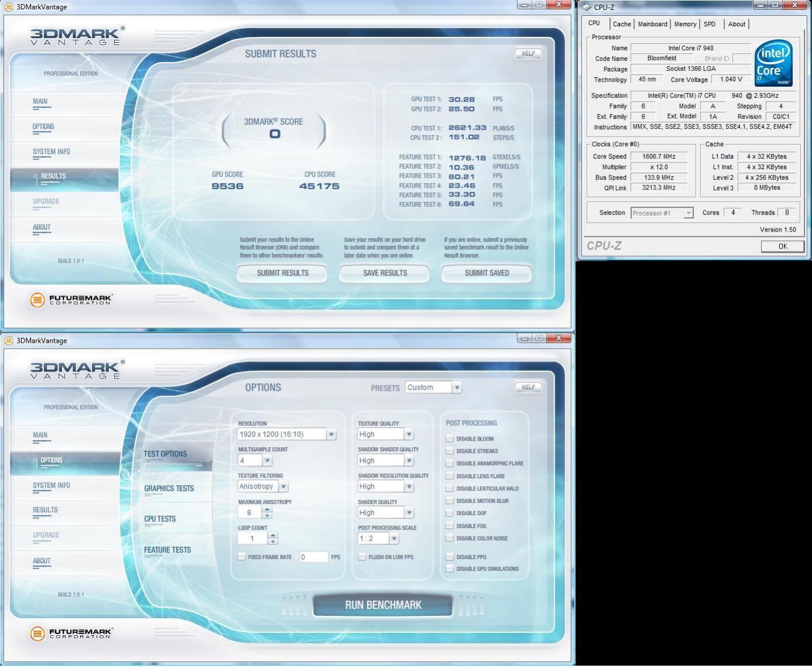
Task: Open Options in the results window sidebar
Action: point(43,127)
